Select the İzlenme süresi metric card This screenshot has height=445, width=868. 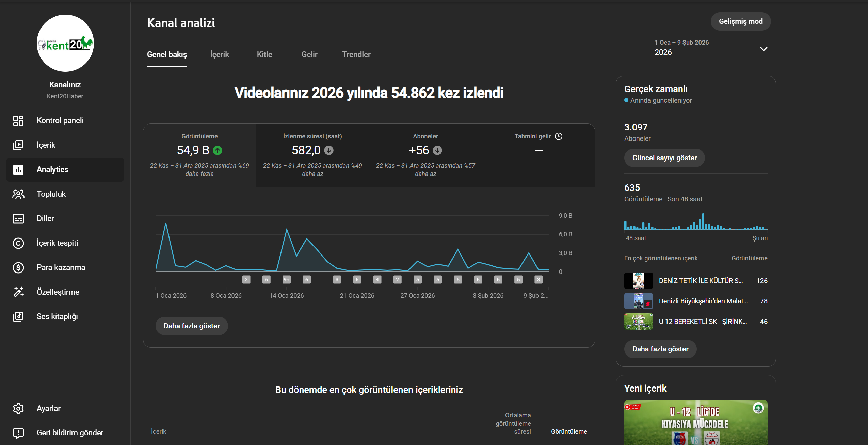(312, 155)
